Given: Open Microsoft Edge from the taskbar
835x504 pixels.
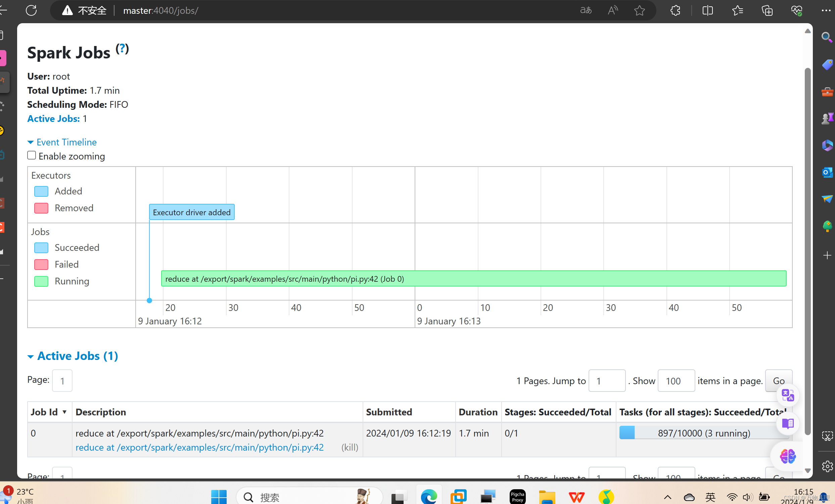Looking at the screenshot, I should pos(429,497).
